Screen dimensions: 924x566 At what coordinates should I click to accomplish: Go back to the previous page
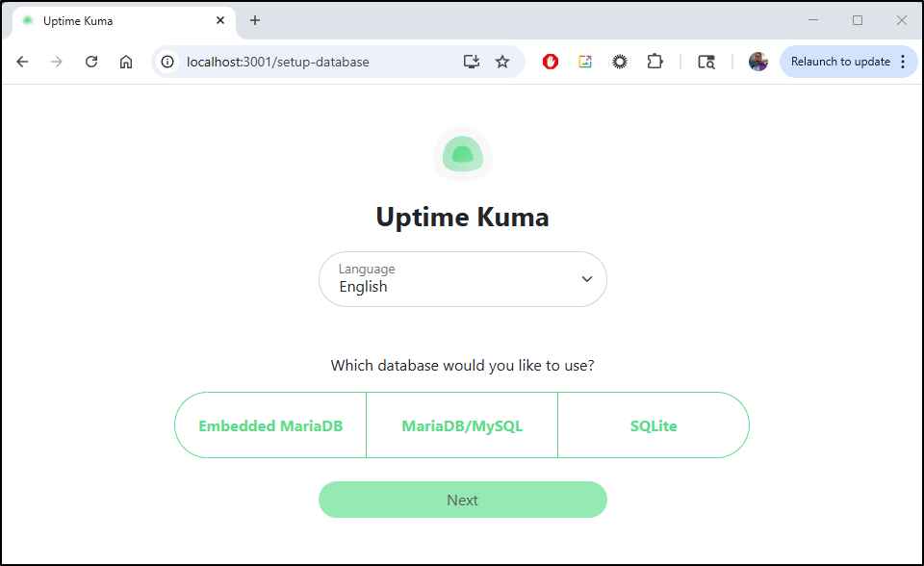click(x=22, y=62)
